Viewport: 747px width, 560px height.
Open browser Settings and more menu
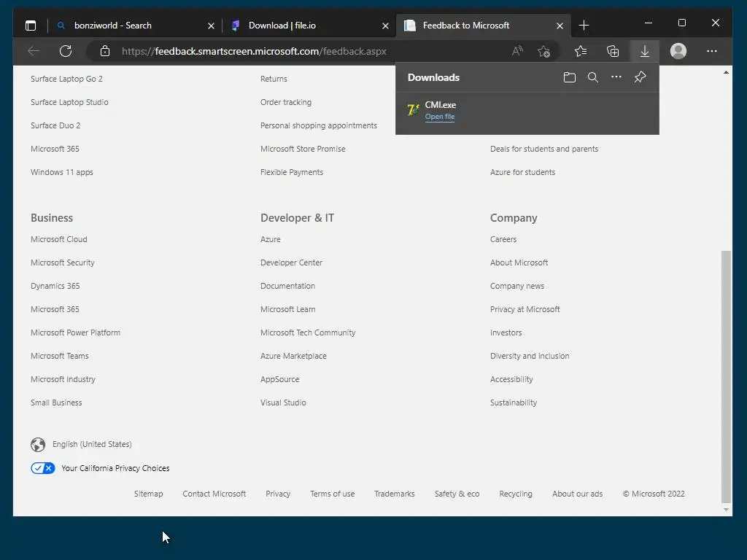[x=712, y=51]
